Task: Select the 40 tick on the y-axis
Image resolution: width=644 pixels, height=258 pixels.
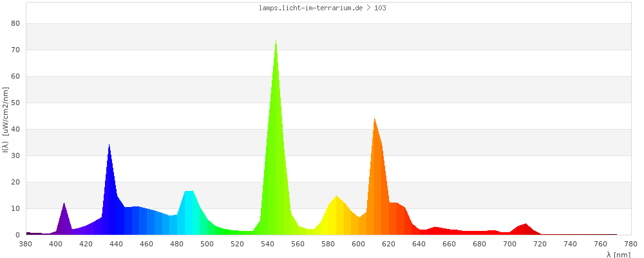Action: click(x=16, y=129)
